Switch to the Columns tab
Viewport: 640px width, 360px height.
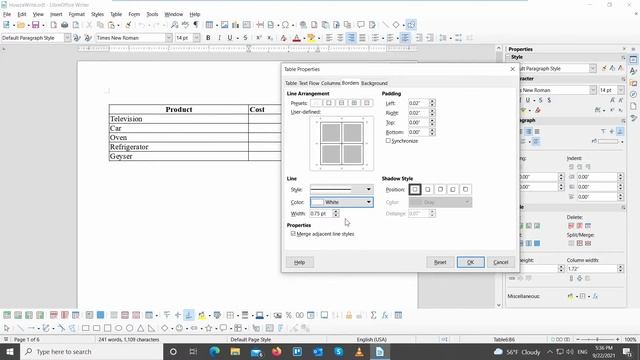pyautogui.click(x=331, y=83)
